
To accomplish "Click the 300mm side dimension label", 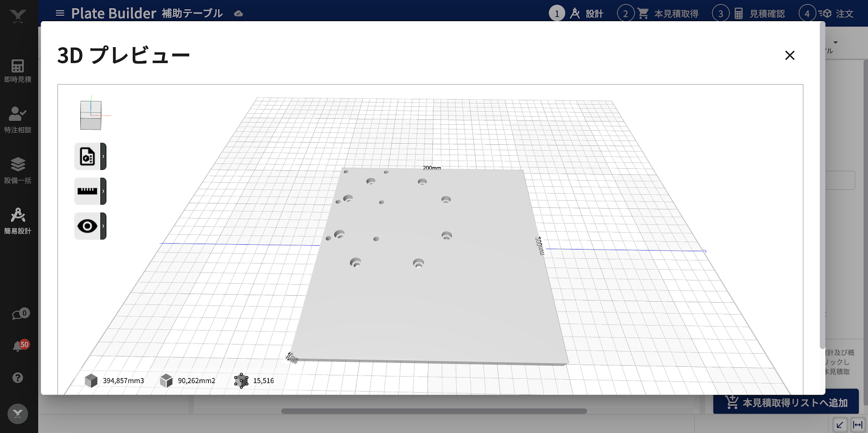I will pyautogui.click(x=539, y=246).
